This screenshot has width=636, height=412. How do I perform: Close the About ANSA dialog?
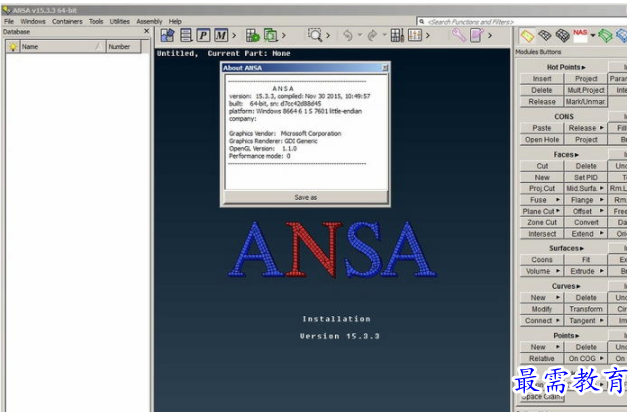tap(385, 68)
